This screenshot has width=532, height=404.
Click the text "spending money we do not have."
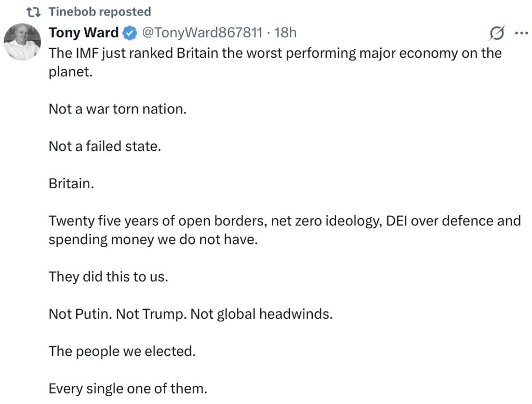point(153,240)
